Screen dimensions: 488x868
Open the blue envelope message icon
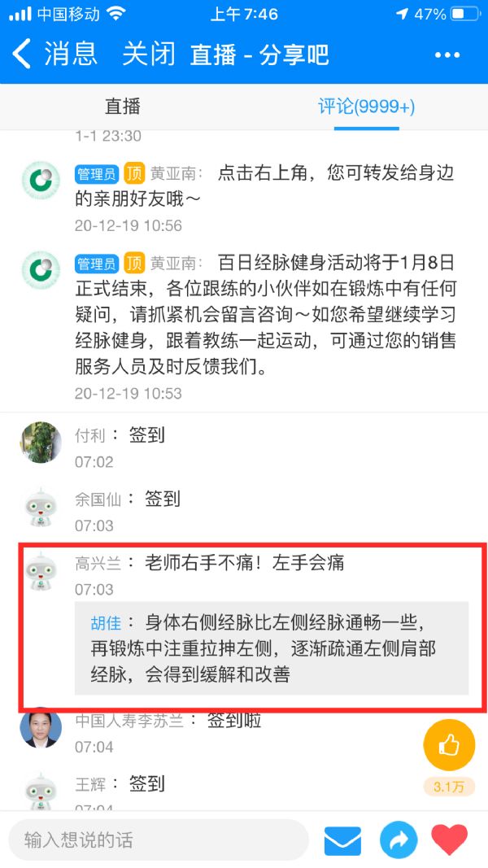click(x=342, y=841)
